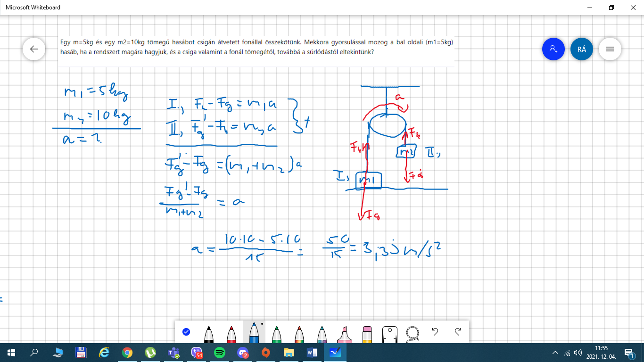
Task: Switch to the eraser tool
Action: 367,334
